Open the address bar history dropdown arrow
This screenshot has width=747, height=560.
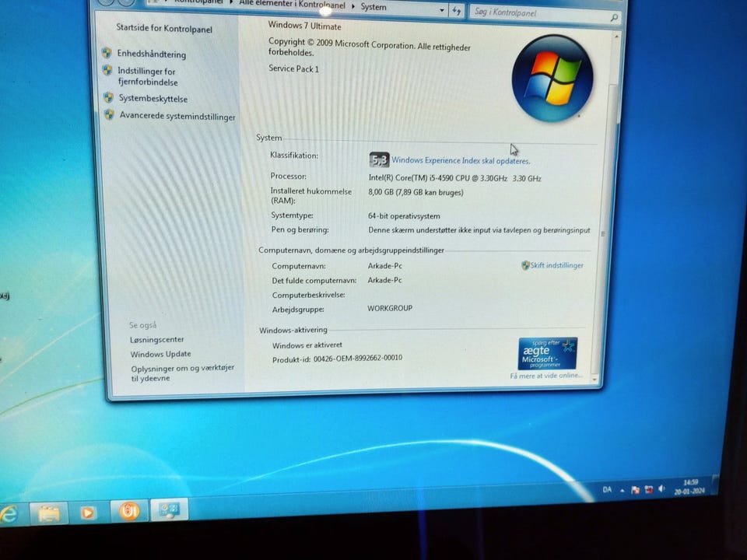pyautogui.click(x=442, y=10)
